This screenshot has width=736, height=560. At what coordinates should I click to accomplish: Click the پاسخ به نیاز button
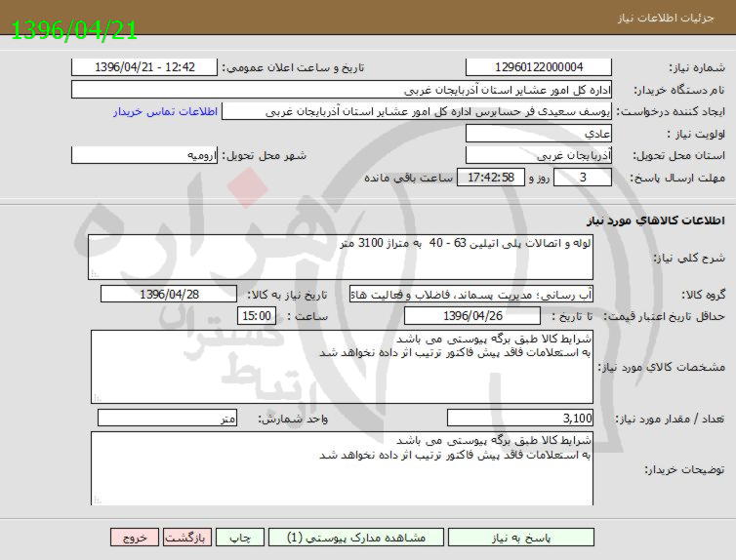pyautogui.click(x=521, y=538)
